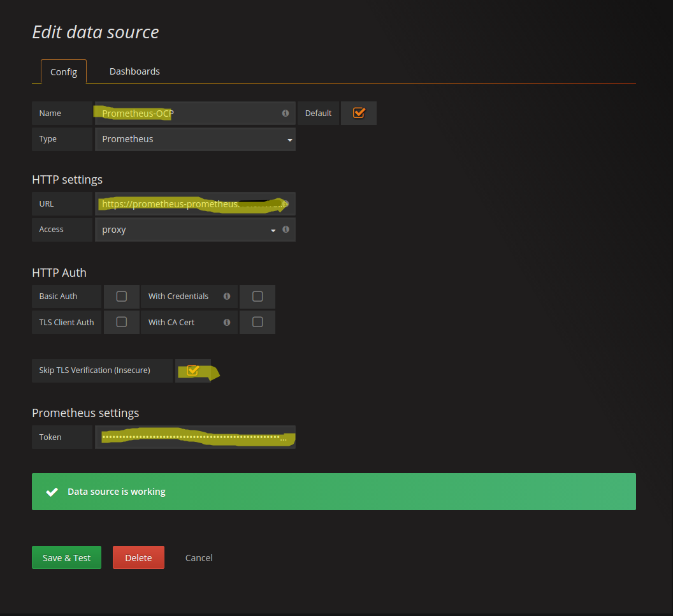The image size is (673, 616).
Task: Click the info icon beside Access dropdown
Action: click(286, 230)
